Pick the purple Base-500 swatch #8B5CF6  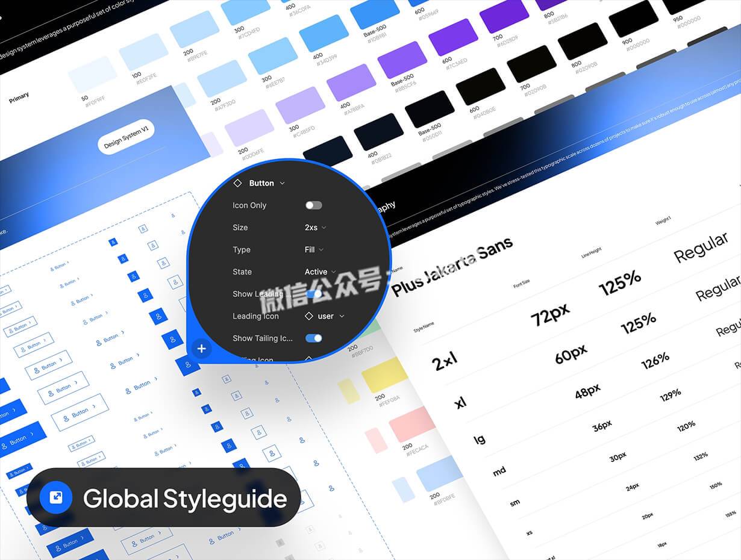pyautogui.click(x=402, y=60)
